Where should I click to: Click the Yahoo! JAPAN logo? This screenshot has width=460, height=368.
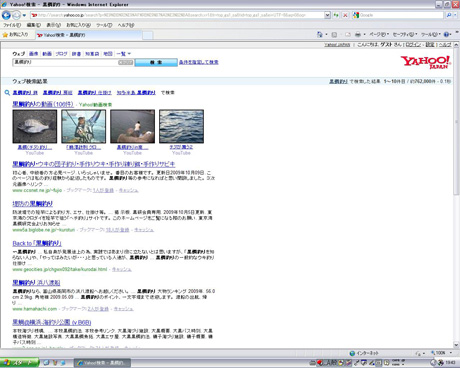426,62
